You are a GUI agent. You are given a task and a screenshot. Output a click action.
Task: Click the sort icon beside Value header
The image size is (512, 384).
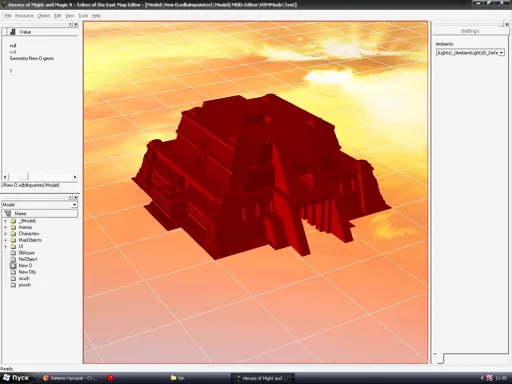(x=13, y=32)
